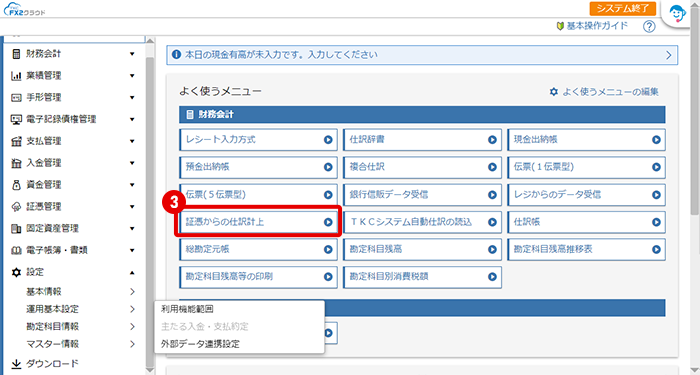Viewport: 700px width, 375px height.
Task: Open 勘定科目残高 menu button
Action: 422,250
